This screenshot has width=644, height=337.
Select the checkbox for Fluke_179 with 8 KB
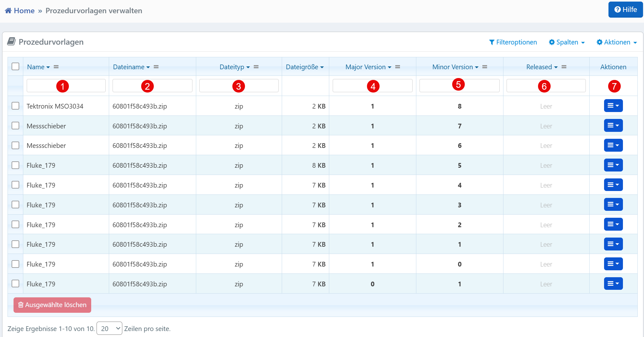point(15,166)
